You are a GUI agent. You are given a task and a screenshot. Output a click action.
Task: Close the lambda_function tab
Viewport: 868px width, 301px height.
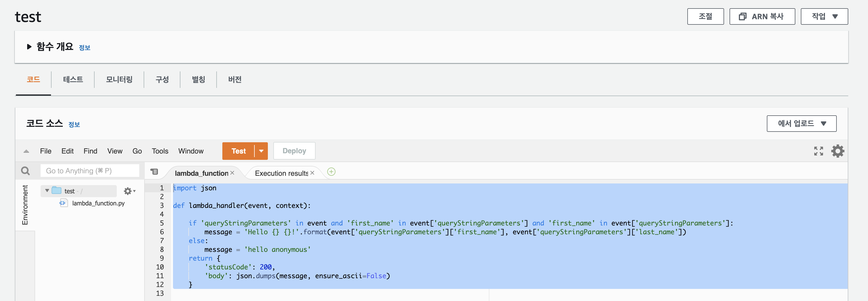232,173
